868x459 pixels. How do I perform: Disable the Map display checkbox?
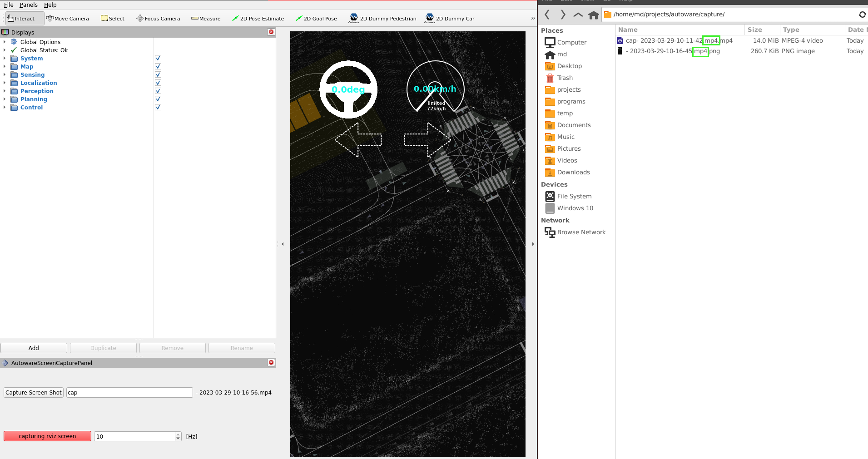click(158, 66)
